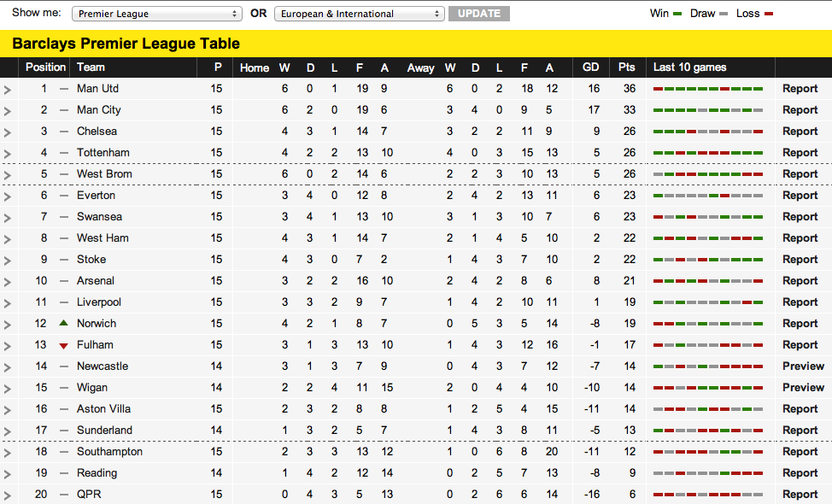Click Chelsea's last 10 games form bar
Image resolution: width=832 pixels, height=504 pixels.
pyautogui.click(x=707, y=132)
